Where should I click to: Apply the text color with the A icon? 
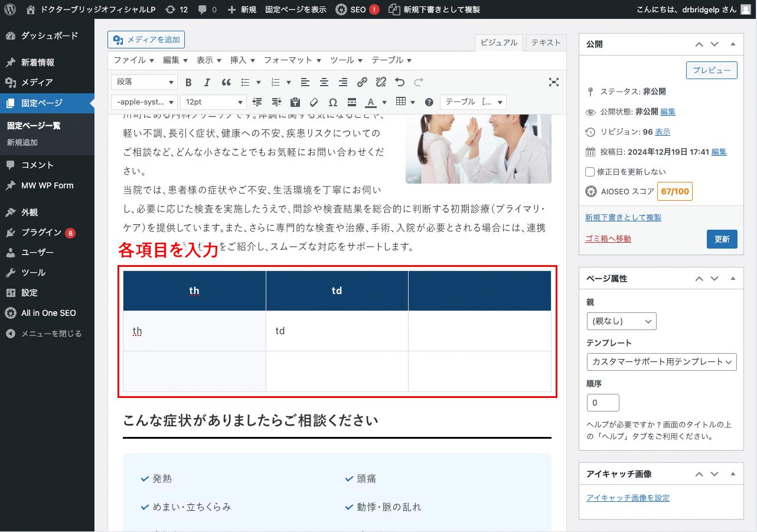click(x=370, y=102)
